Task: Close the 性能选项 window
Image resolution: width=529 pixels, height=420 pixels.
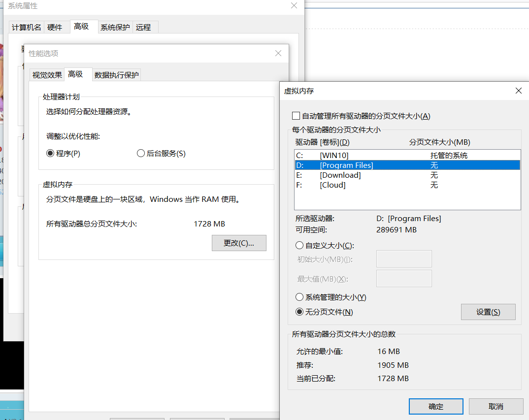Action: point(278,53)
